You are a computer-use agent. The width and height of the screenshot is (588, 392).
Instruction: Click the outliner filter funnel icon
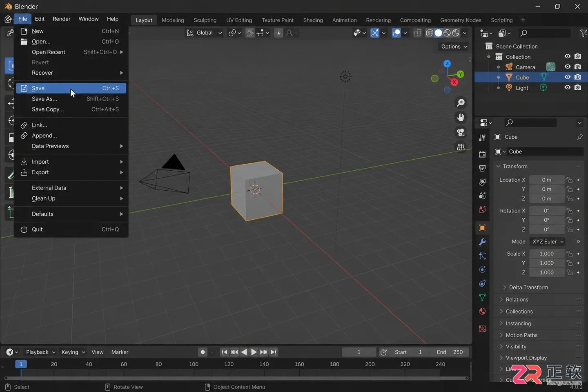point(584,33)
